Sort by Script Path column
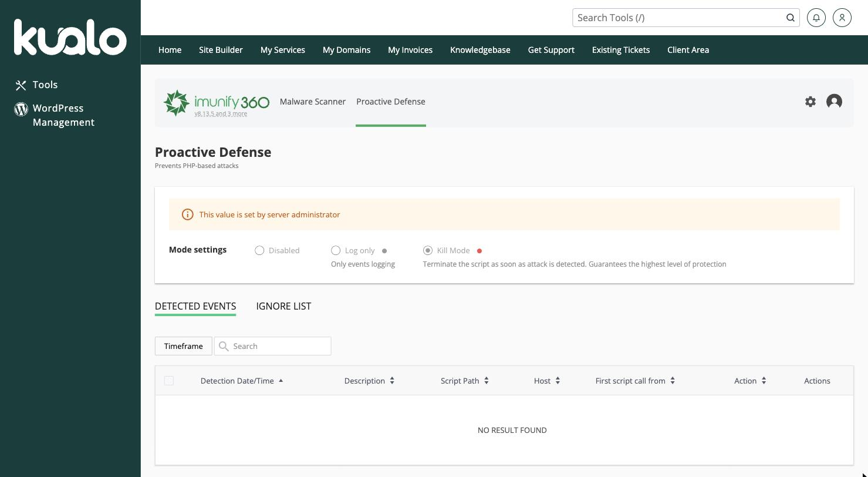The image size is (868, 477). [x=465, y=381]
